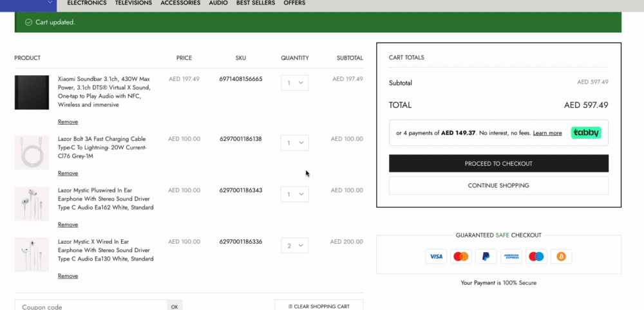Open Lazor Mystic X Wired product title
Image resolution: width=644 pixels, height=310 pixels.
click(x=106, y=250)
